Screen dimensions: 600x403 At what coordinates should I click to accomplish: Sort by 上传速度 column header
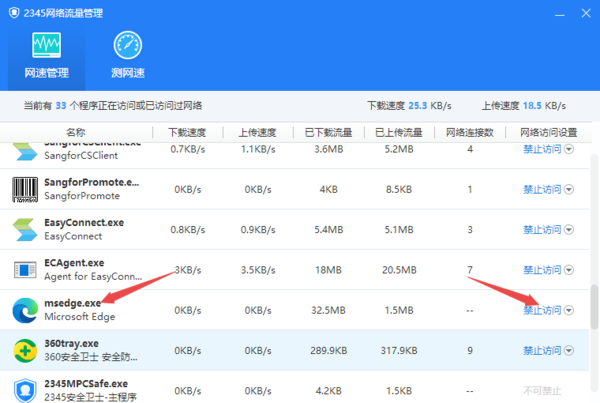[257, 132]
